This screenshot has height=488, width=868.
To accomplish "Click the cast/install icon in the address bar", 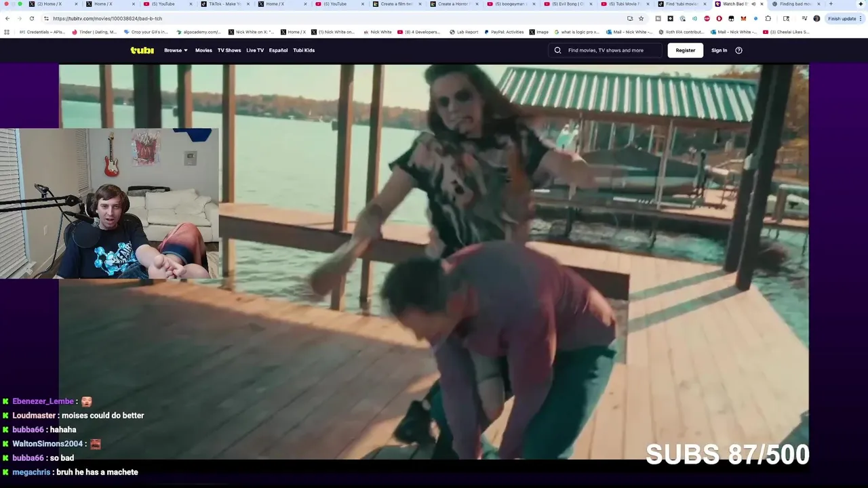I will tap(630, 18).
